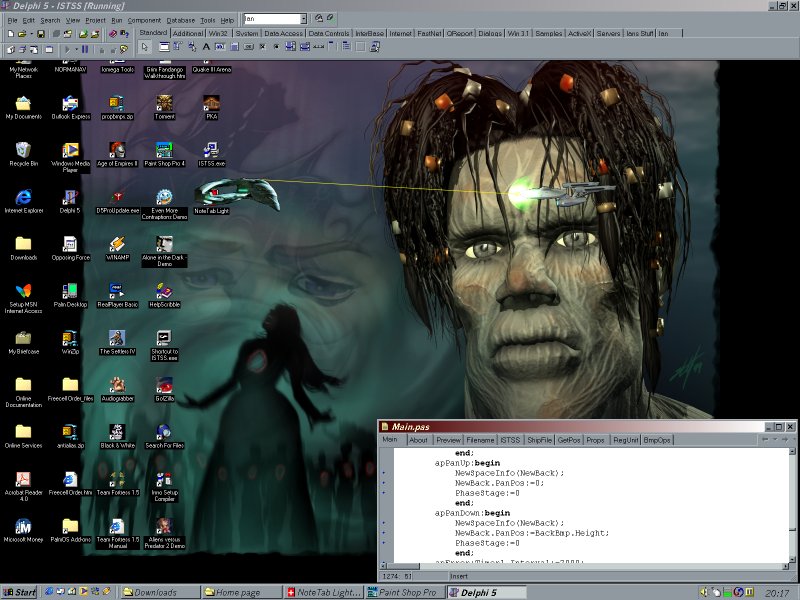Open the dropdown arrow beside Run button
The image size is (800, 600).
76,49
